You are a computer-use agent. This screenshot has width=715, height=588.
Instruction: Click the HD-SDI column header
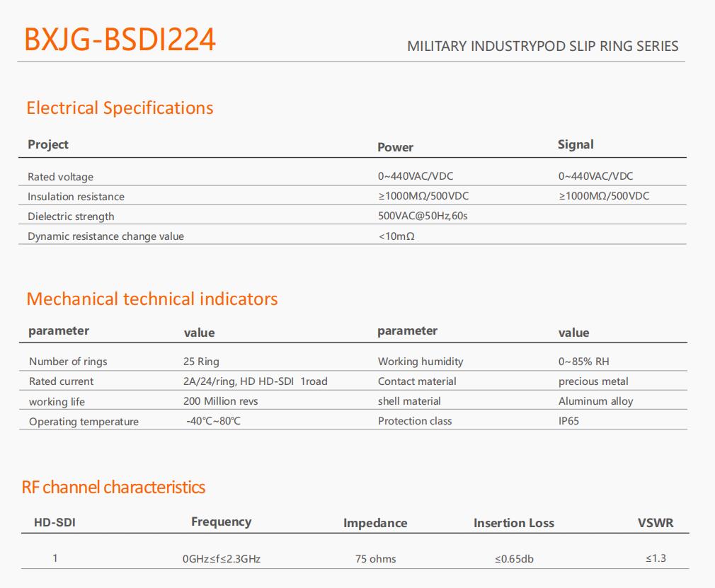pyautogui.click(x=55, y=522)
